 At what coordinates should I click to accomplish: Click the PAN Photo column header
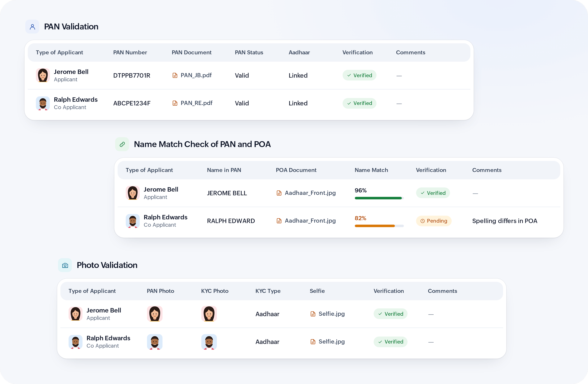click(x=160, y=291)
